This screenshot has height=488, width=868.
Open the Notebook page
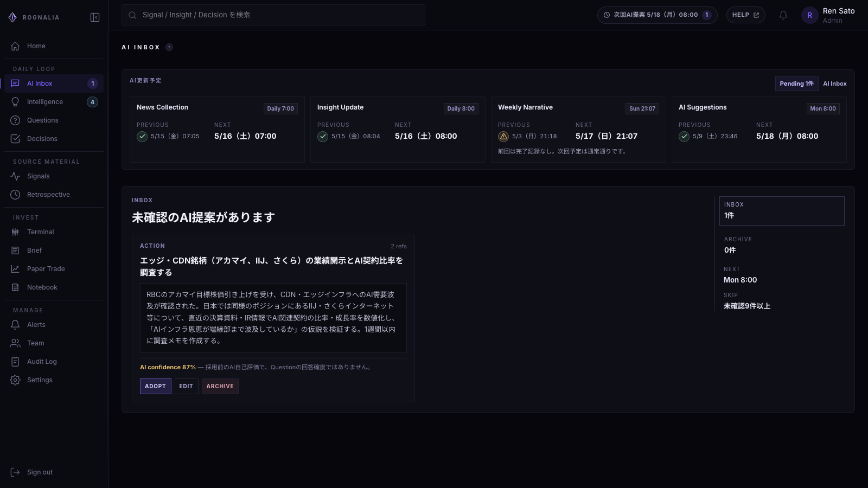[54, 287]
